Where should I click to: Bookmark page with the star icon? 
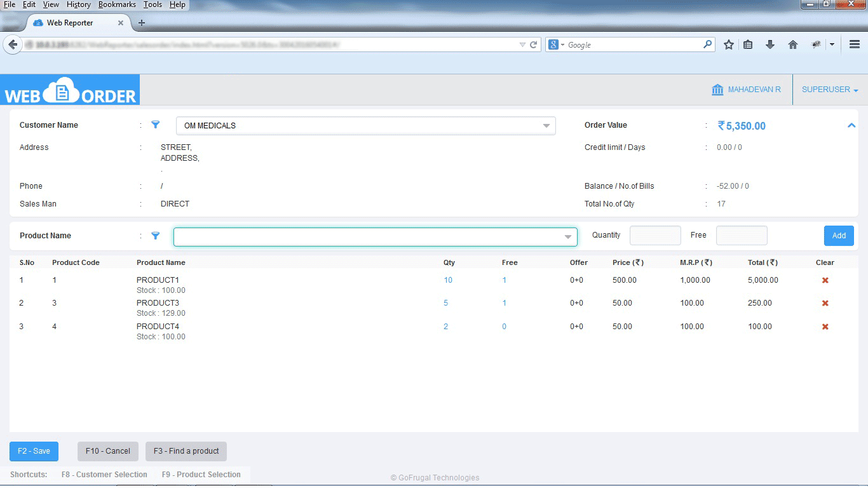729,44
